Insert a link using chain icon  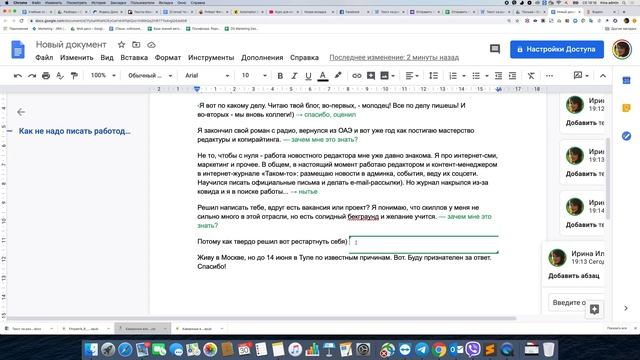(356, 76)
